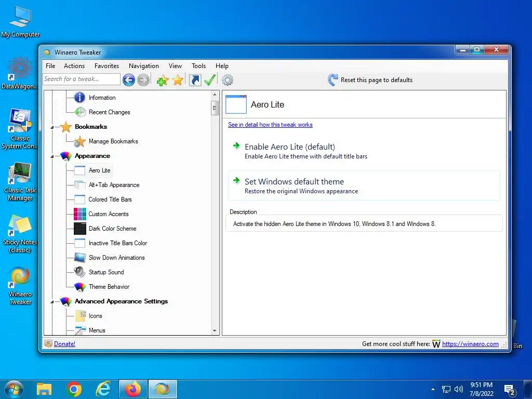Open Chrome from the taskbar

coord(74,389)
